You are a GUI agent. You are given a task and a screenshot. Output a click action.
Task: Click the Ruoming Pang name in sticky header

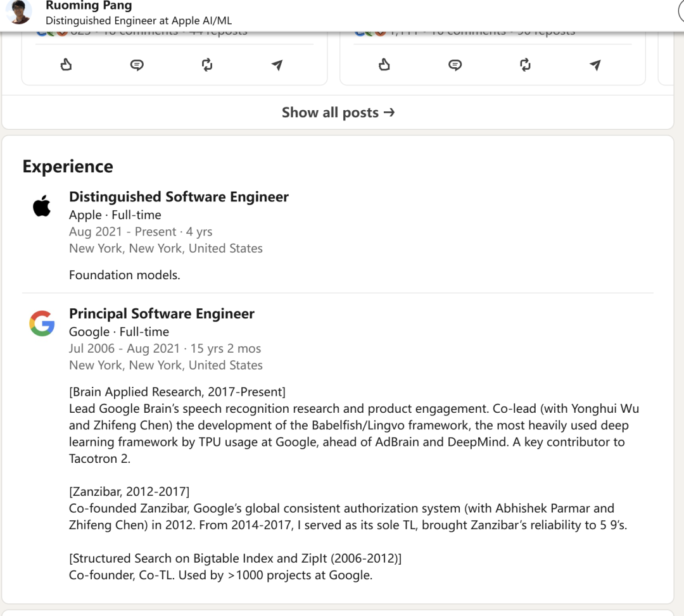89,6
